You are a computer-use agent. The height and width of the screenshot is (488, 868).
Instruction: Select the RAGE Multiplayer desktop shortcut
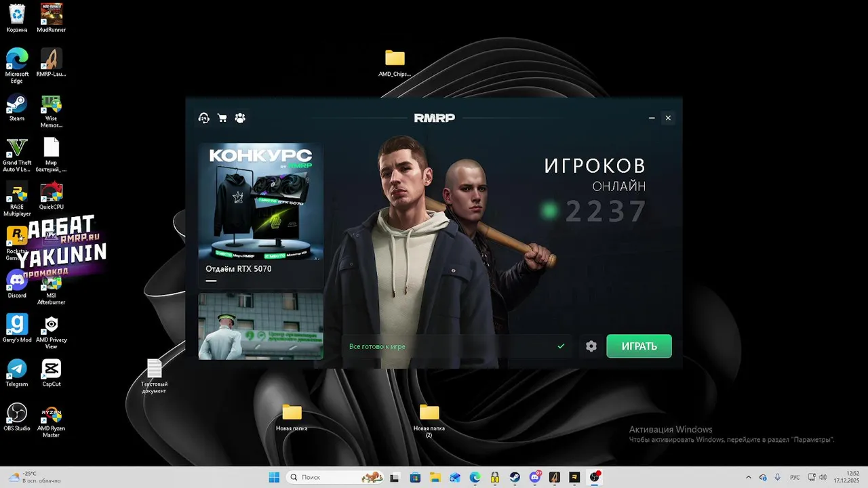(x=17, y=199)
